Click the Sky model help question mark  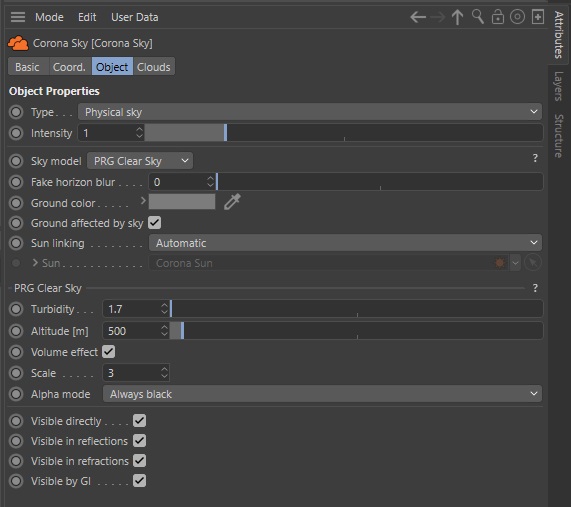pos(535,158)
